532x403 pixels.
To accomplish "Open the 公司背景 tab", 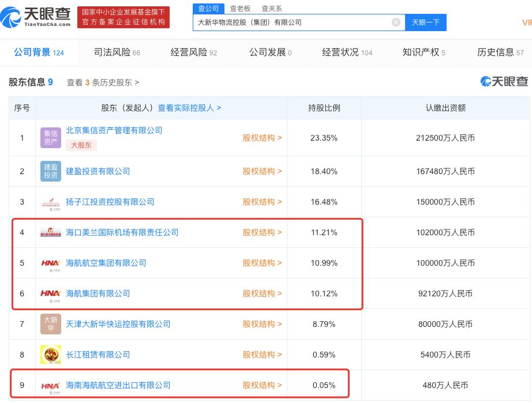I will point(39,52).
